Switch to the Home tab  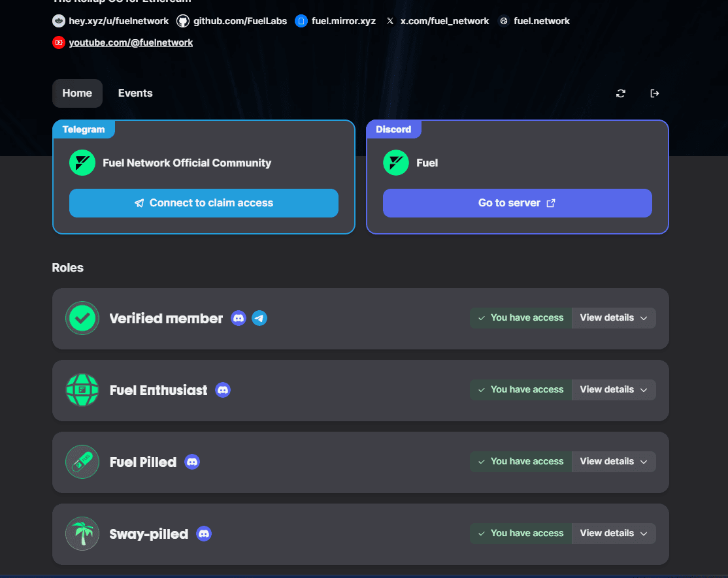pos(77,93)
